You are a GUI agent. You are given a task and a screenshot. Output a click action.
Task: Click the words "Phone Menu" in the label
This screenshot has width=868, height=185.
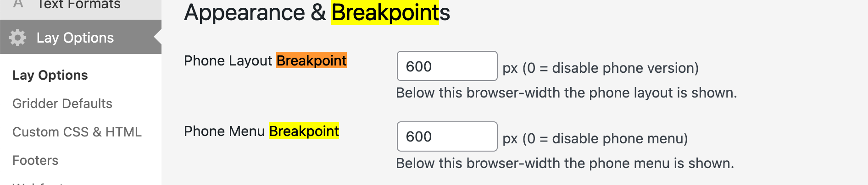224,131
